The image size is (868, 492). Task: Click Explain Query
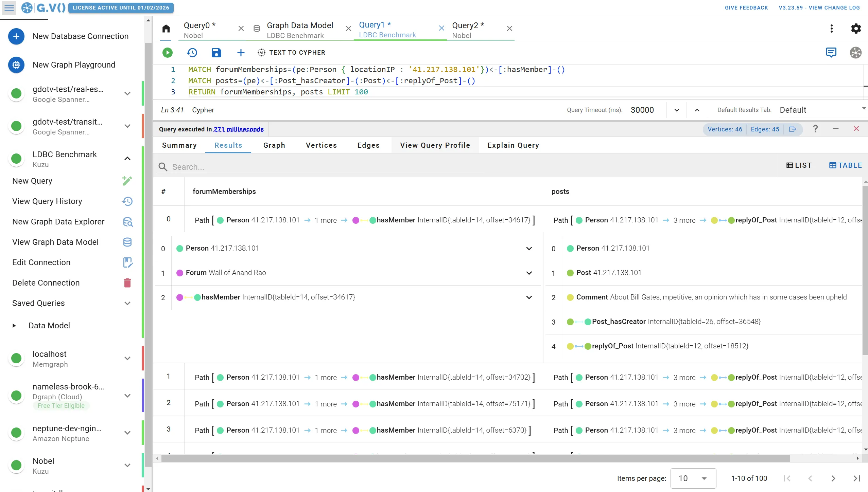[x=513, y=145]
